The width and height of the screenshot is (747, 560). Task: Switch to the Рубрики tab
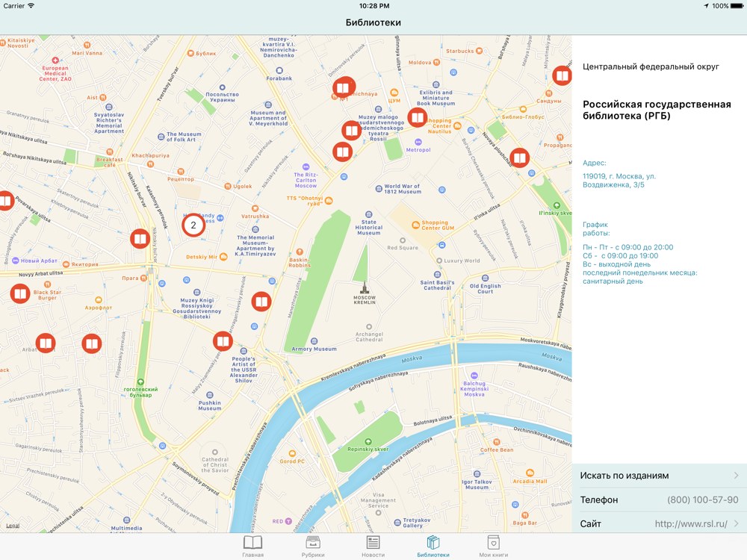pyautogui.click(x=313, y=547)
